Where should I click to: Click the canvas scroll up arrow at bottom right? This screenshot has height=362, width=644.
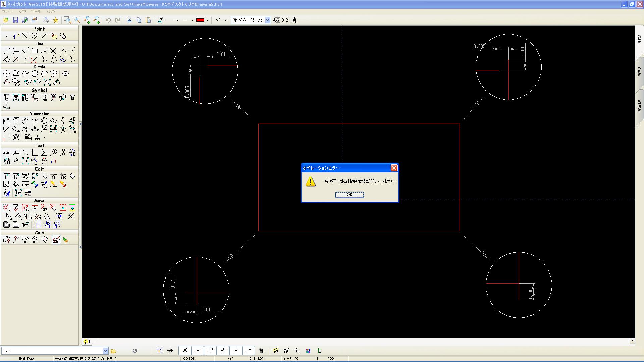632,341
